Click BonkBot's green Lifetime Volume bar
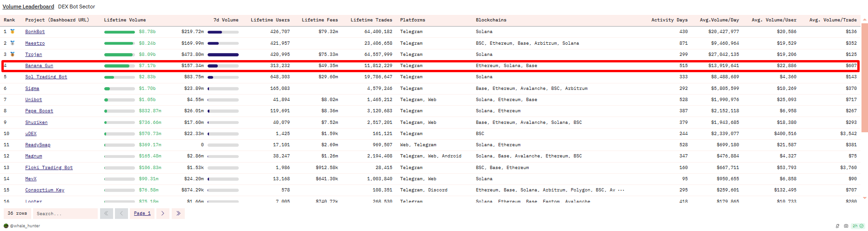Screen dimensions: 868x231 click(120, 32)
